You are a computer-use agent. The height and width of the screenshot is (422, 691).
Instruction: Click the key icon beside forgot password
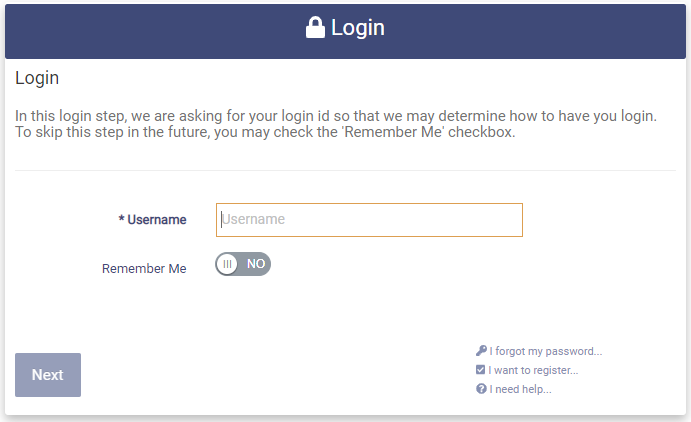click(481, 351)
